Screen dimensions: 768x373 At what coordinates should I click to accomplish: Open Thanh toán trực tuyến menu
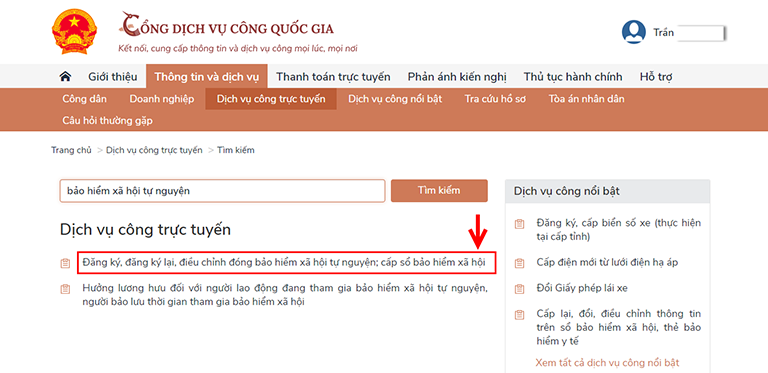point(333,76)
